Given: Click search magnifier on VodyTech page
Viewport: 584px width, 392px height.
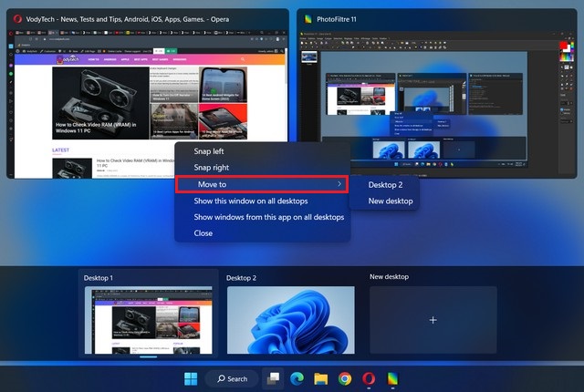Looking at the screenshot, I should point(243,59).
